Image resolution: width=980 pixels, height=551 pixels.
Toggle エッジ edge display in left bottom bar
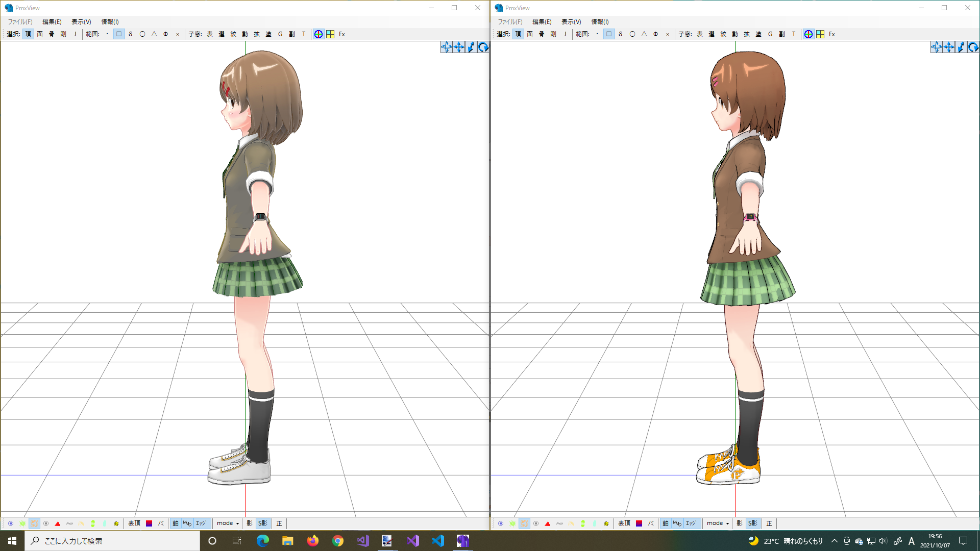201,523
